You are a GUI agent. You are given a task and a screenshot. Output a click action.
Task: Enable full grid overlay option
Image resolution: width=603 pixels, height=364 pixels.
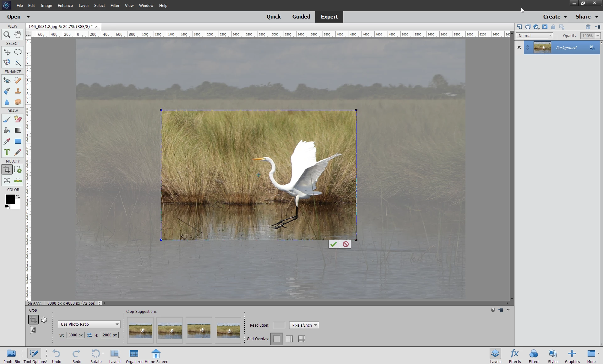(x=302, y=339)
